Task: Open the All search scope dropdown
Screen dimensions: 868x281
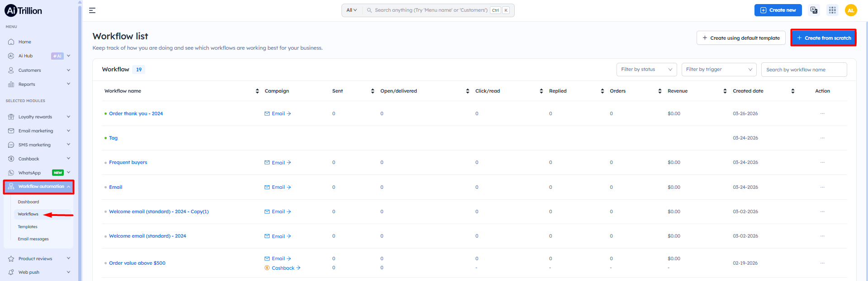Action: tap(351, 10)
